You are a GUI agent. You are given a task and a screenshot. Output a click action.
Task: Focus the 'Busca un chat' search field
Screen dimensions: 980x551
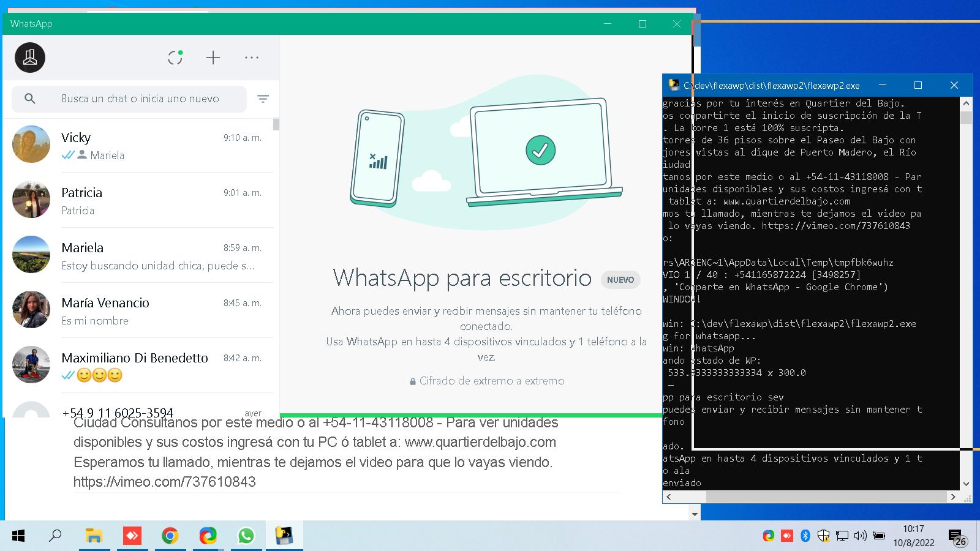click(x=129, y=99)
